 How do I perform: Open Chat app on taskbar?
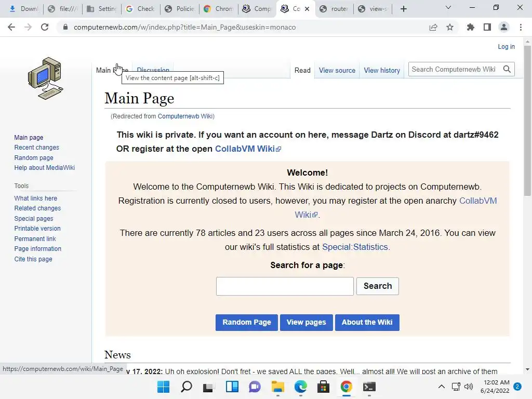coord(255,387)
